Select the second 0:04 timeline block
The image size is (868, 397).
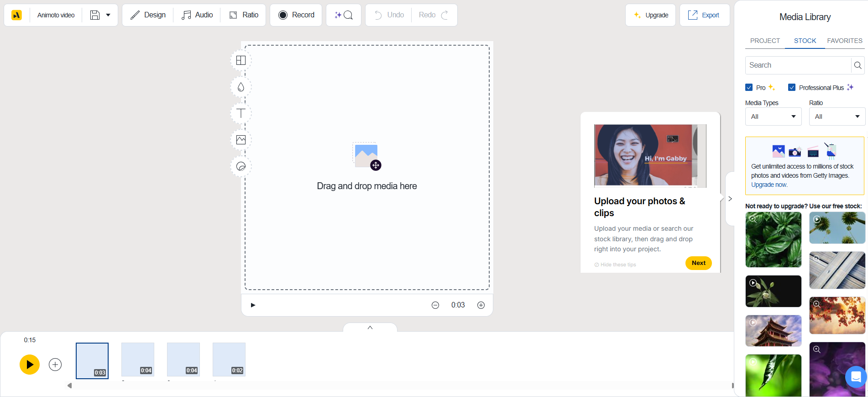pyautogui.click(x=183, y=360)
